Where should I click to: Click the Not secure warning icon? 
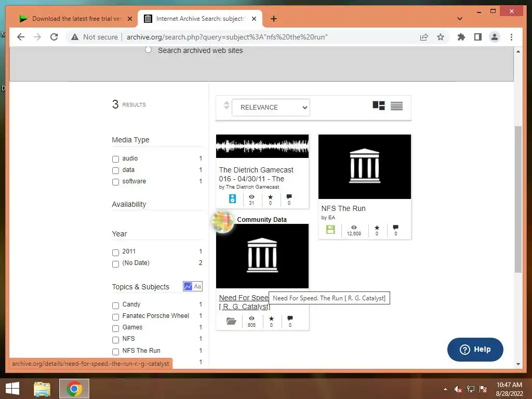[x=75, y=37]
